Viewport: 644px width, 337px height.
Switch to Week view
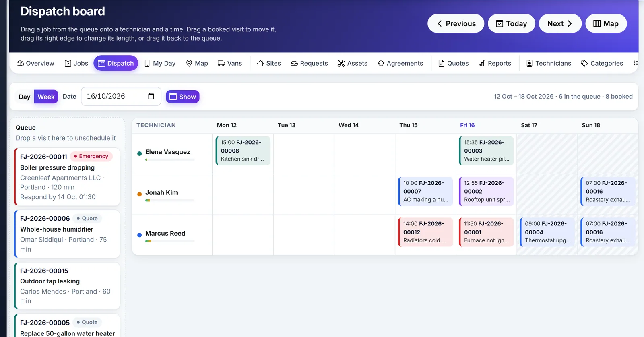point(46,97)
